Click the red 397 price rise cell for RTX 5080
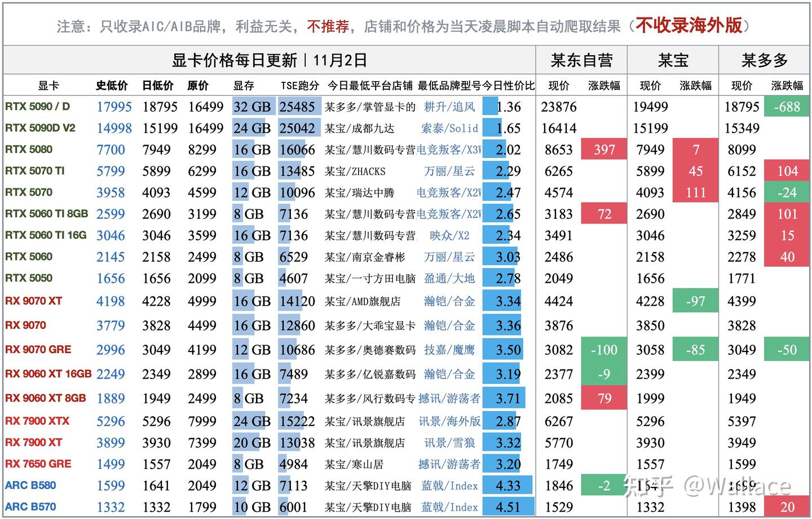This screenshot has width=812, height=519. pyautogui.click(x=603, y=149)
